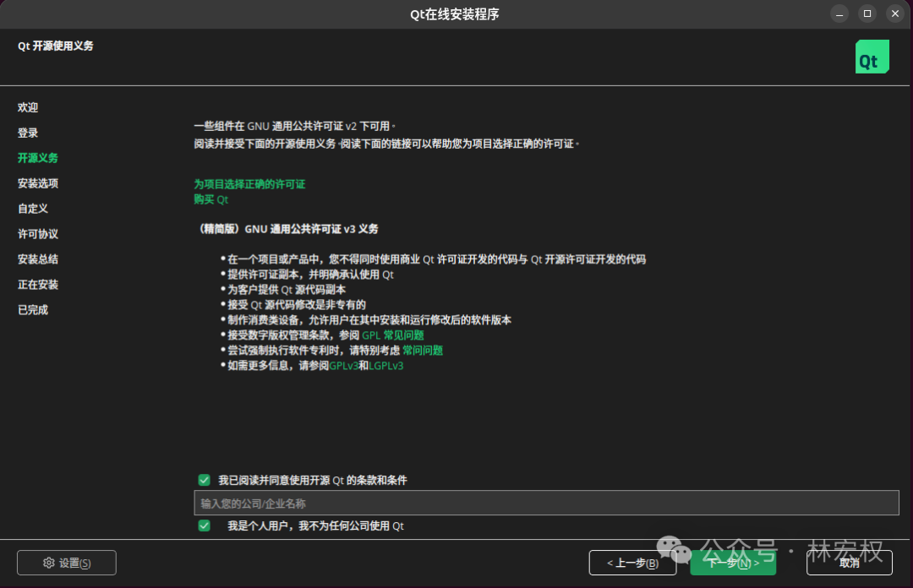913x588 pixels.
Task: Select 欢迎 step in sidebar
Action: [28, 107]
